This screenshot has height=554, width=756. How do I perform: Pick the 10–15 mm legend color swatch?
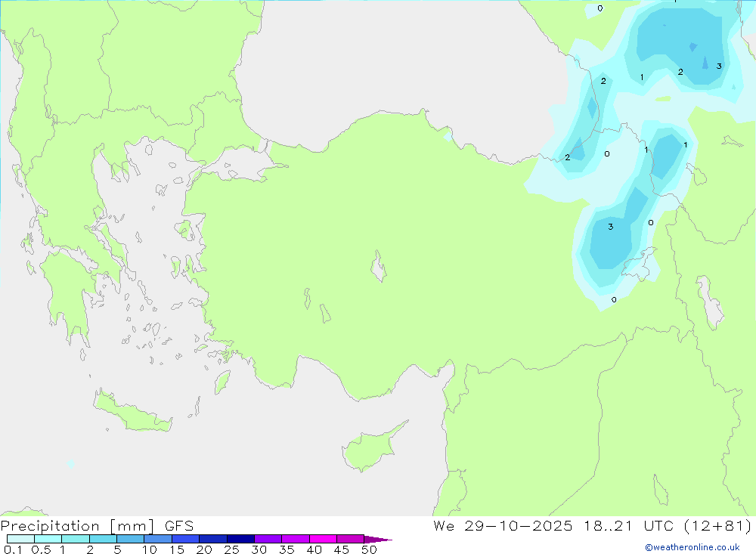click(158, 539)
